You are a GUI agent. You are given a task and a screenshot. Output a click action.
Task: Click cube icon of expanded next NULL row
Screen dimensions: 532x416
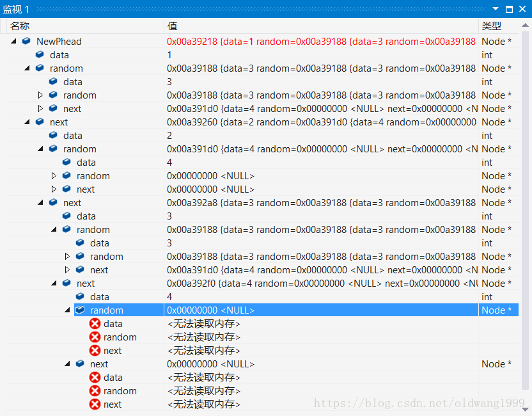[80, 364]
